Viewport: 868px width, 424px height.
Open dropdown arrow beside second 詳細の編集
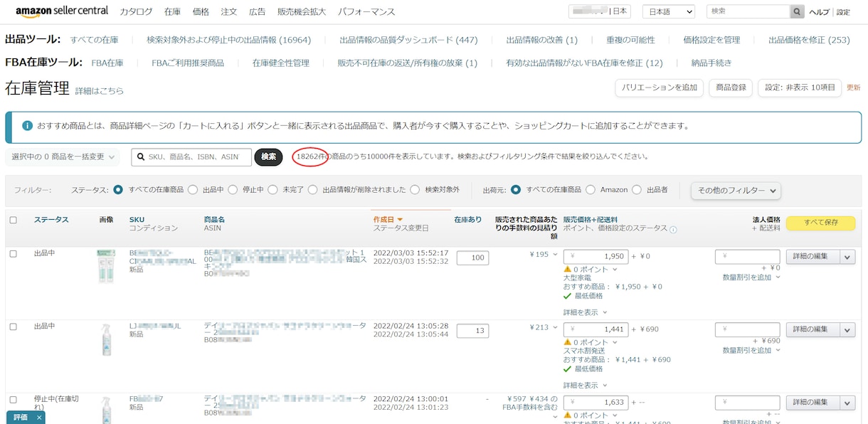click(847, 329)
